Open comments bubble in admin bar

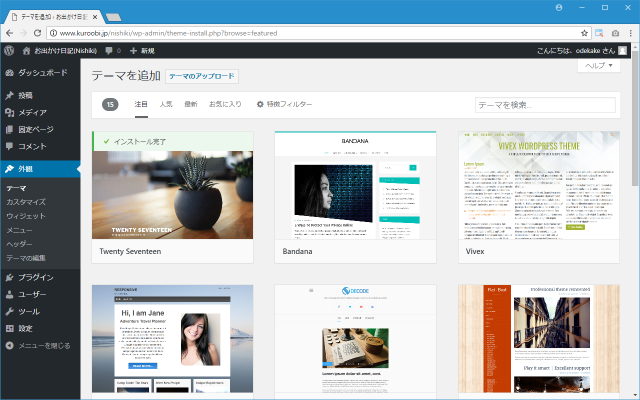coord(113,51)
